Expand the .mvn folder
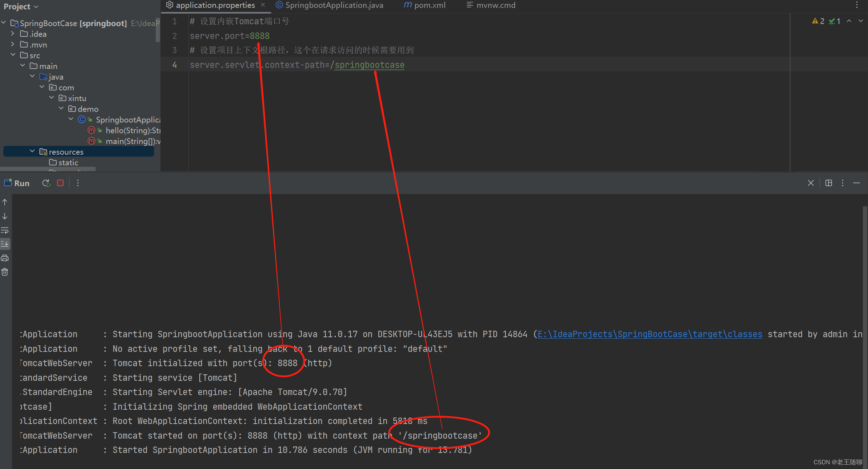Screen dimensions: 868x469 (x=13, y=44)
